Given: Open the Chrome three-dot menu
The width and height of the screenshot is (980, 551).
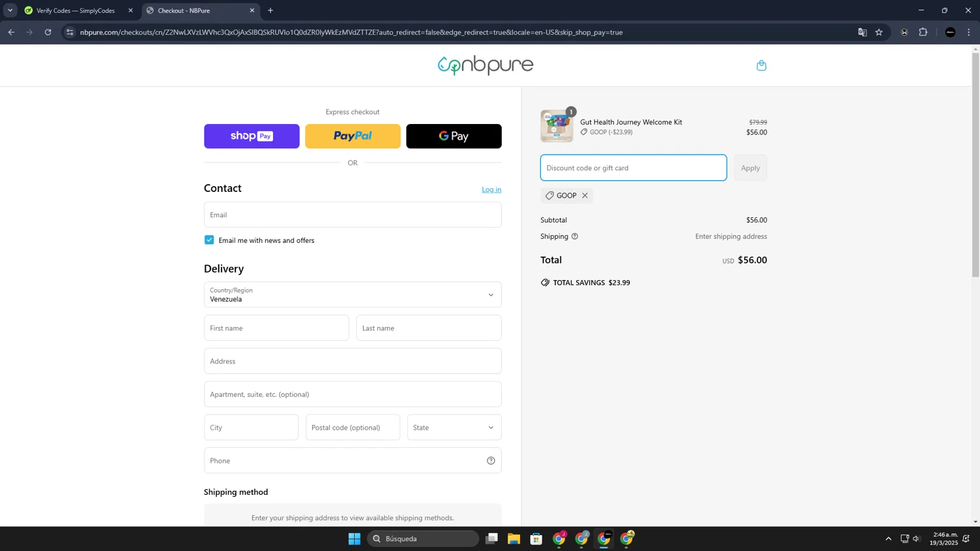Looking at the screenshot, I should [969, 32].
